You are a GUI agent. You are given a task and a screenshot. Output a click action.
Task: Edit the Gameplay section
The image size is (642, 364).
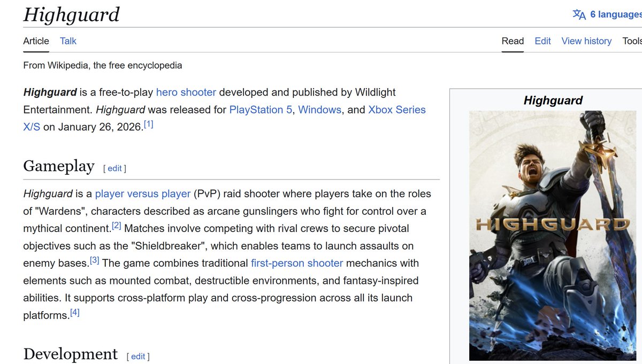pyautogui.click(x=114, y=168)
